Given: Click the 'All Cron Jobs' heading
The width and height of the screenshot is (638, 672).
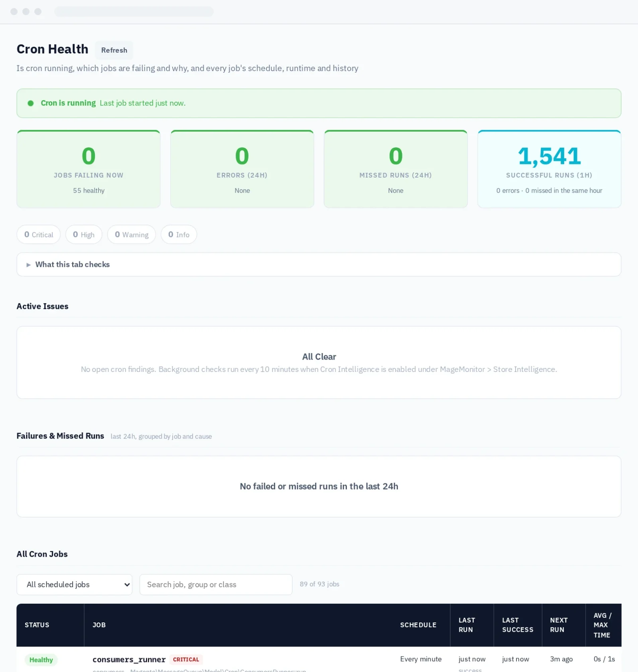Looking at the screenshot, I should coord(42,554).
